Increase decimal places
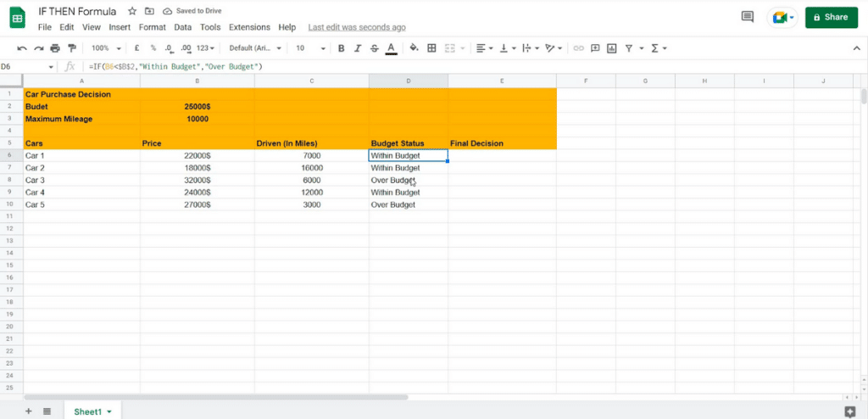This screenshot has height=419, width=868. [186, 48]
